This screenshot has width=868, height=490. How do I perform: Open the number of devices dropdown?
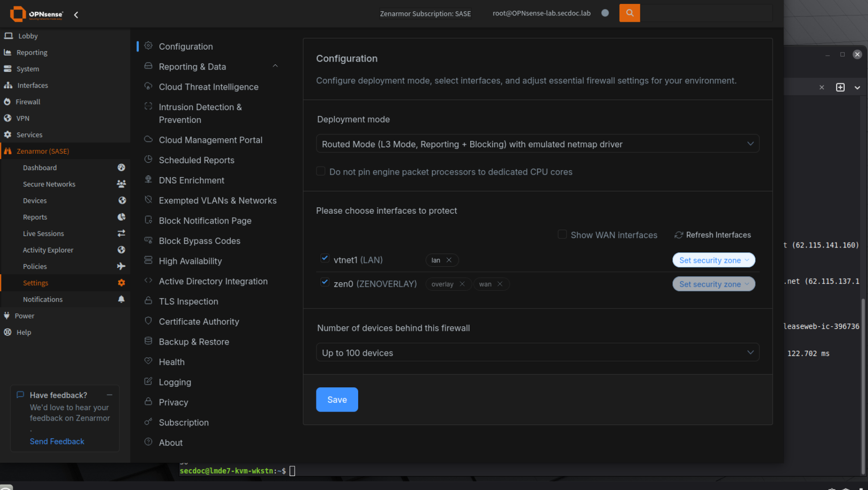pos(538,353)
